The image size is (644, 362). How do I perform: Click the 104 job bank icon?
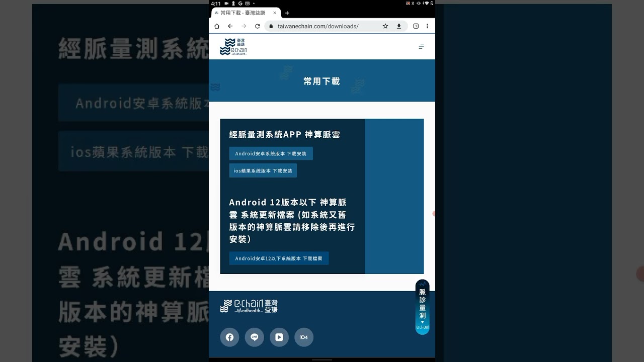click(304, 337)
